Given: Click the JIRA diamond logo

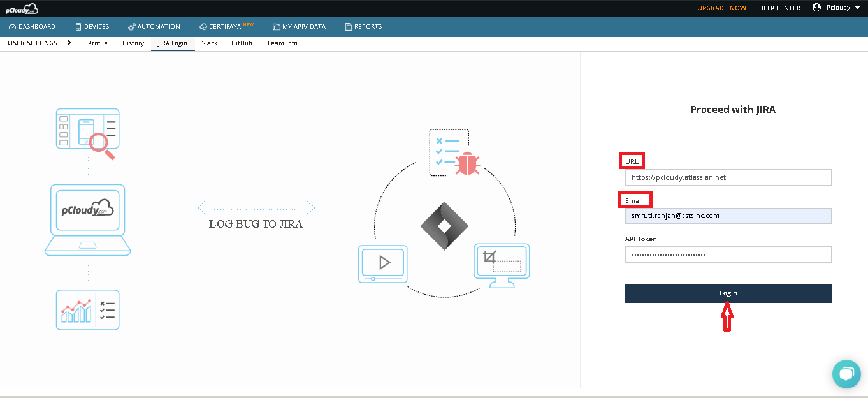Looking at the screenshot, I should point(444,226).
